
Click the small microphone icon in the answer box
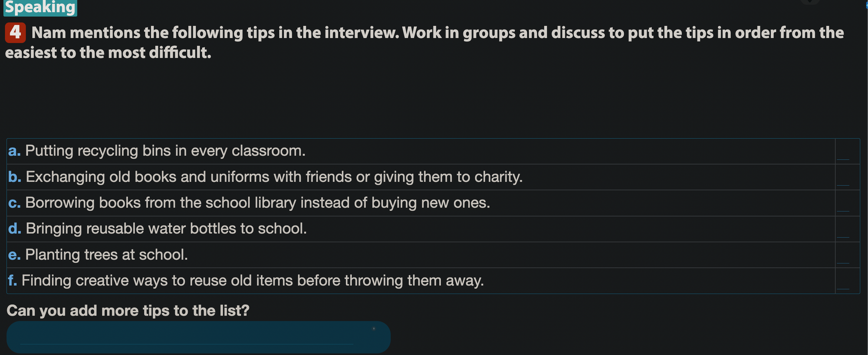point(374,329)
